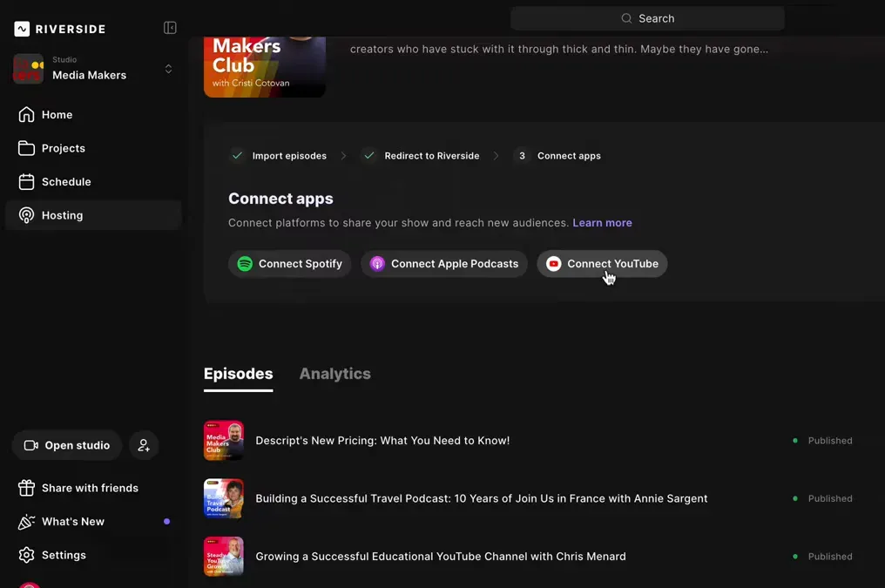The image size is (885, 588).
Task: Click the Descript's New Pricing episode thumbnail
Action: [x=224, y=440]
